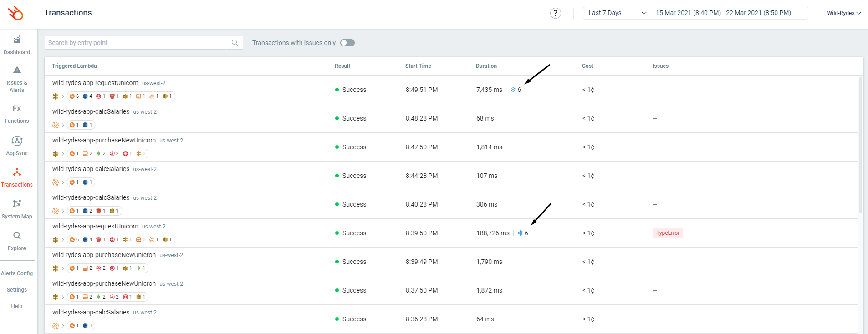This screenshot has height=334, width=868.
Task: Click the 306 ms duration value
Action: click(x=487, y=204)
